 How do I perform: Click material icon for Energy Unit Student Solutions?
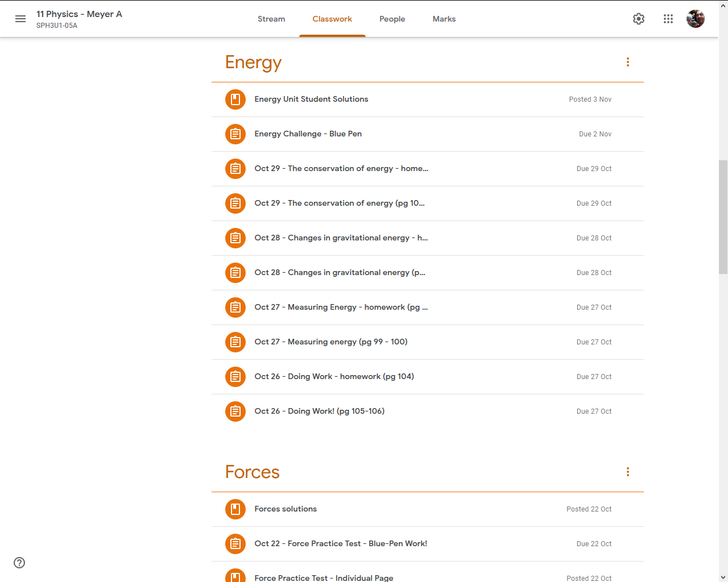tap(235, 99)
